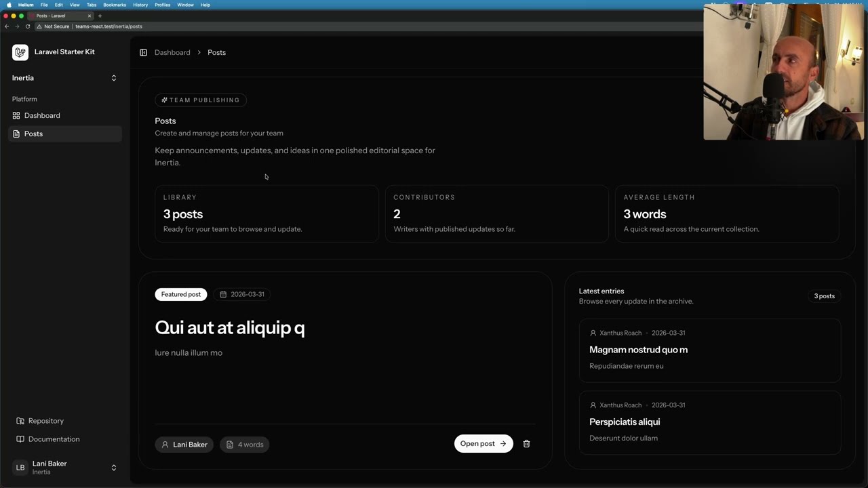Select the Dashboard grid icon in sidebar
Image resolution: width=868 pixels, height=488 pixels.
coord(16,115)
